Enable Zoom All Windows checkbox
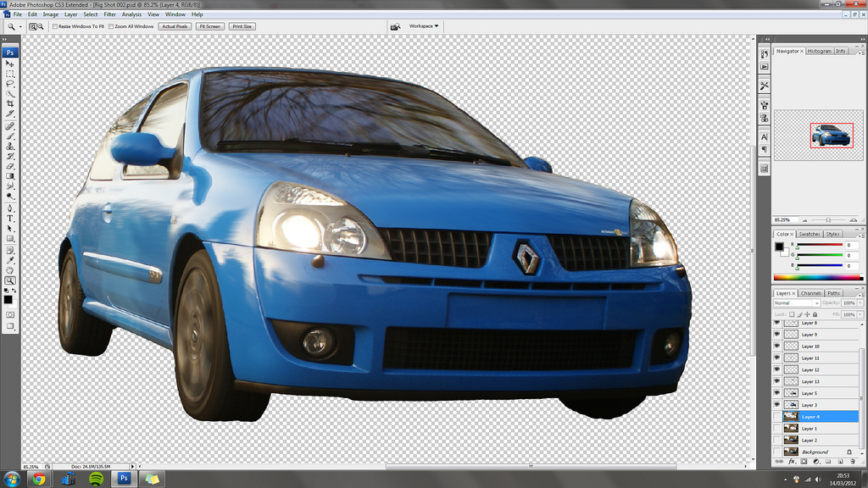 point(110,26)
